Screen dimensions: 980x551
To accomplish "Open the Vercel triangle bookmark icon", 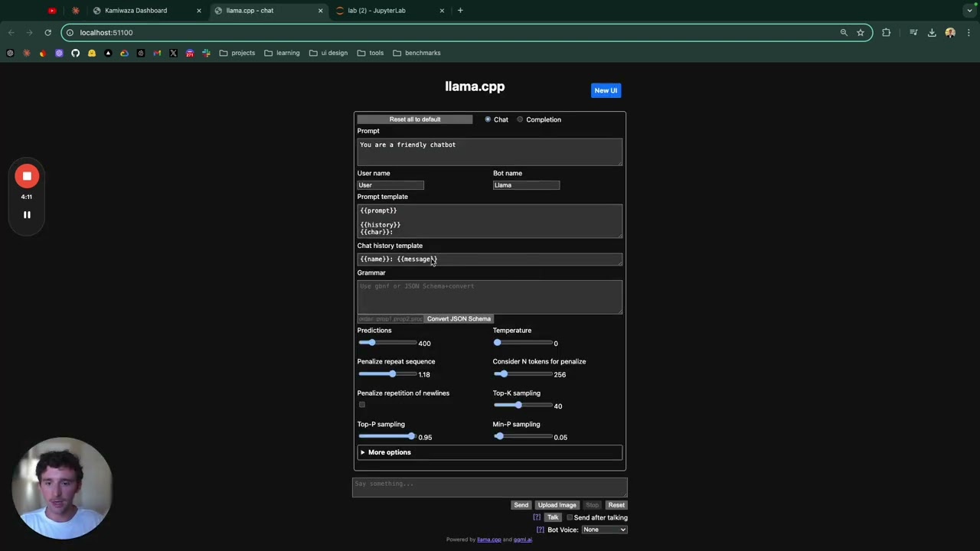I will [x=108, y=53].
